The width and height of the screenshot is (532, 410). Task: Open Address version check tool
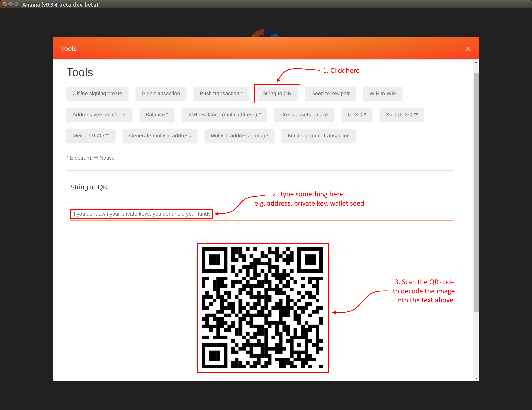click(x=99, y=115)
